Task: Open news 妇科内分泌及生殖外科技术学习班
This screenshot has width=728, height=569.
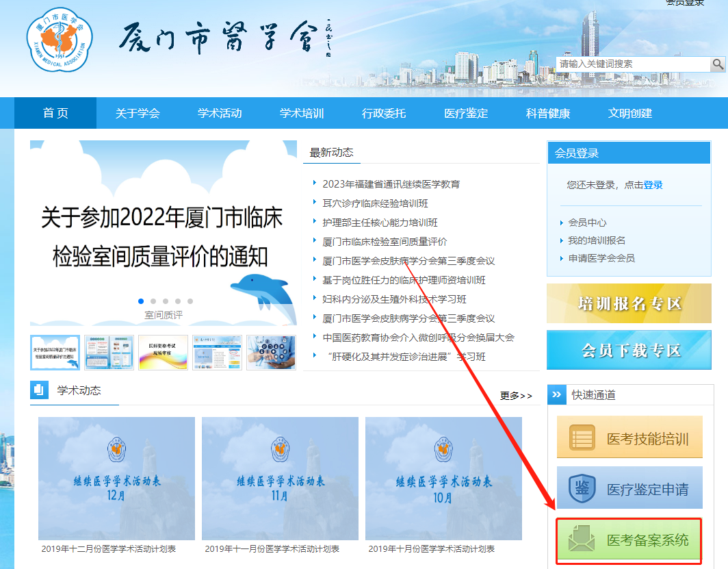Action: pos(394,299)
